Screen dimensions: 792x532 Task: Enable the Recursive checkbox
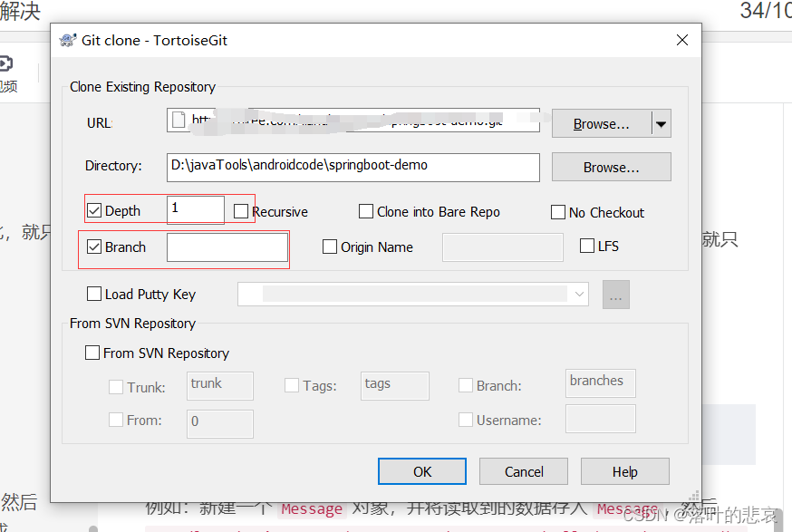(241, 211)
